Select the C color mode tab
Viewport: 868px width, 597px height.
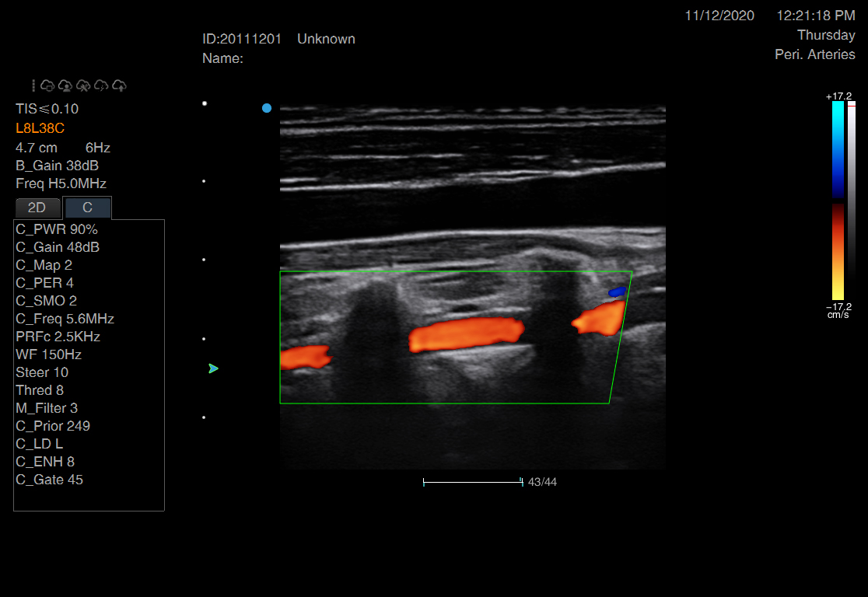[87, 208]
